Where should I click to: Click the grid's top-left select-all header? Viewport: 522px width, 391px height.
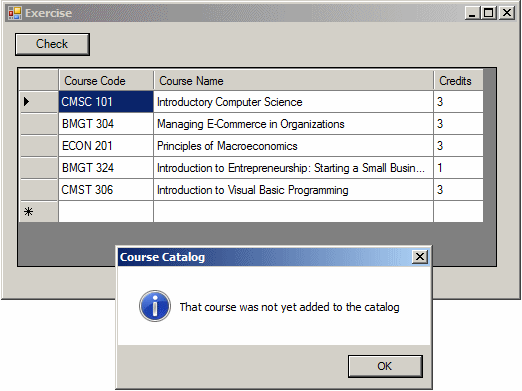tap(39, 80)
